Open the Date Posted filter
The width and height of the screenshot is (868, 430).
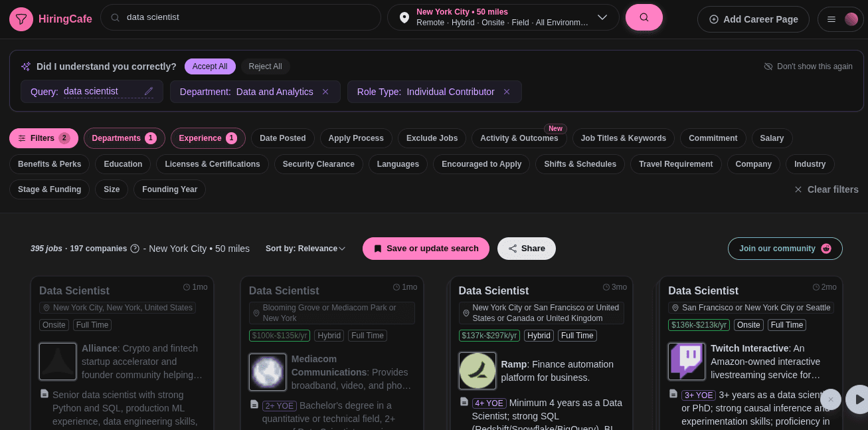tap(283, 138)
